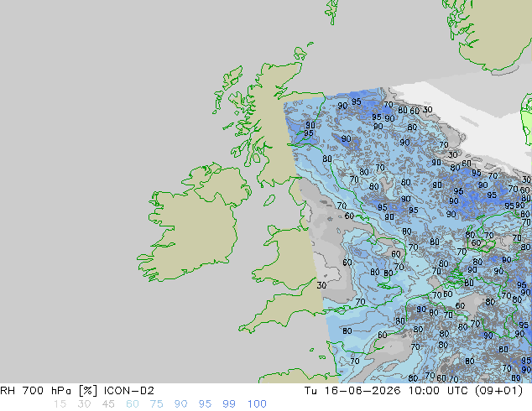Click the '10:00 UTC' time text
Screen dimensions: 532x411
[x=440, y=391]
